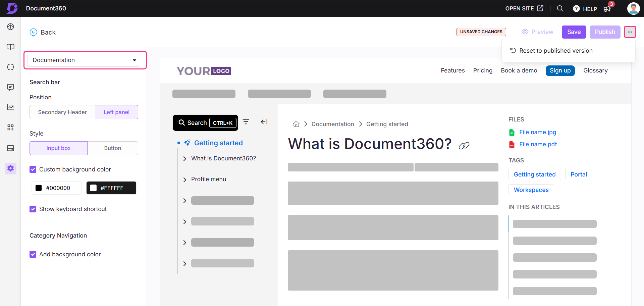
Task: Expand the last placeholder tree item chevron
Action: (185, 264)
